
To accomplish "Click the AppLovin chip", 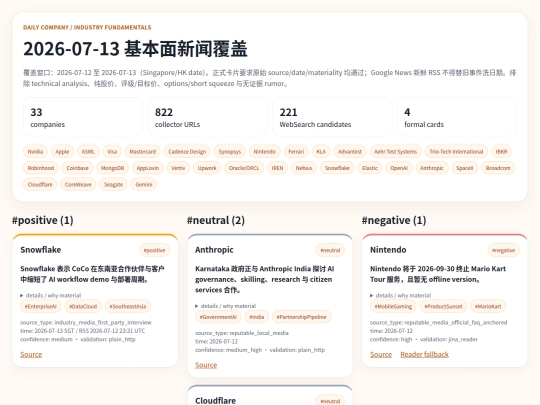I will tap(148, 168).
